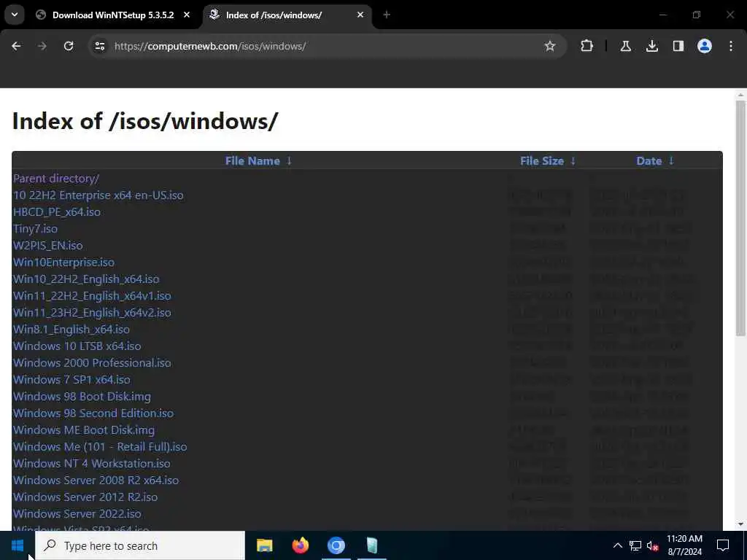Close the Index of /isos/windows/ tab

coord(360,15)
